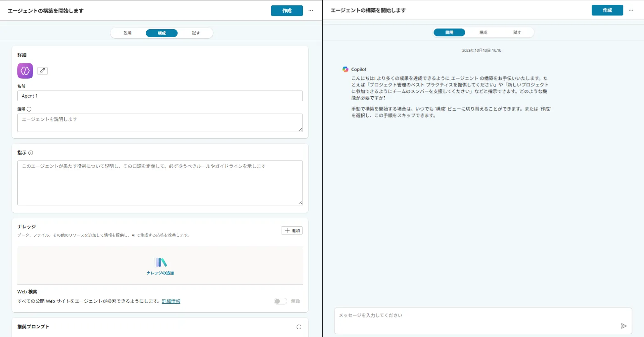Open the 詳細情報 link under Web 検索
This screenshot has height=337, width=644.
(x=171, y=301)
